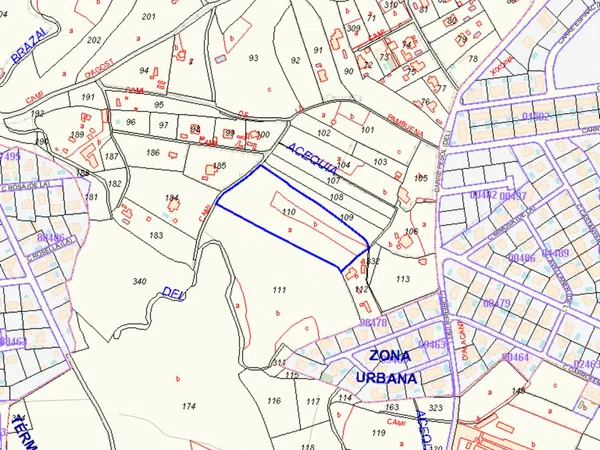Click parcel 340 on the left side
The image size is (600, 450).
tap(139, 282)
